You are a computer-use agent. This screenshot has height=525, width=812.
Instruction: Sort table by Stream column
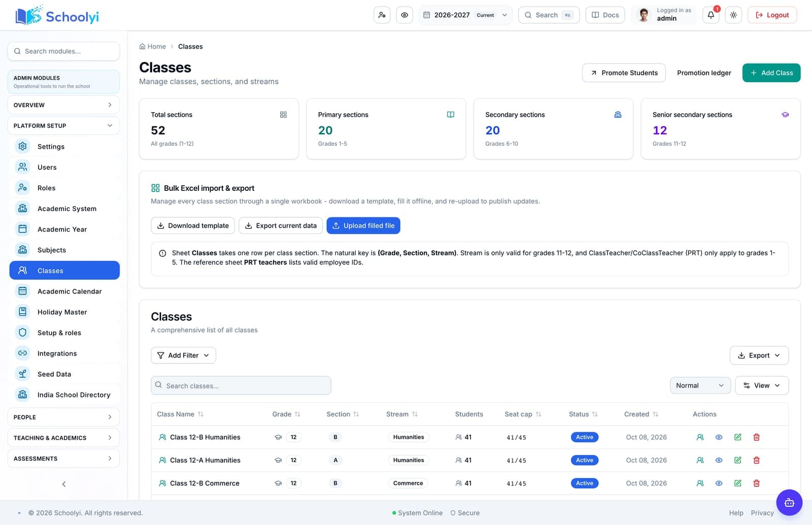coord(415,414)
